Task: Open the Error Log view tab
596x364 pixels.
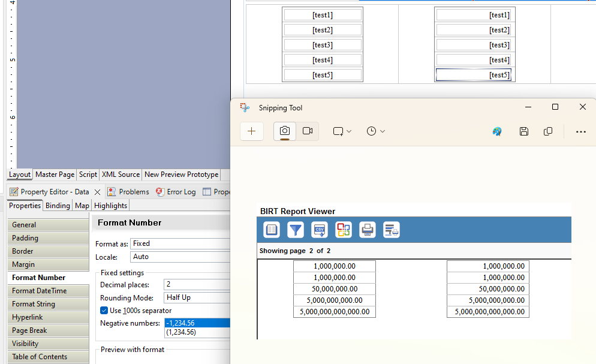Action: pyautogui.click(x=176, y=192)
